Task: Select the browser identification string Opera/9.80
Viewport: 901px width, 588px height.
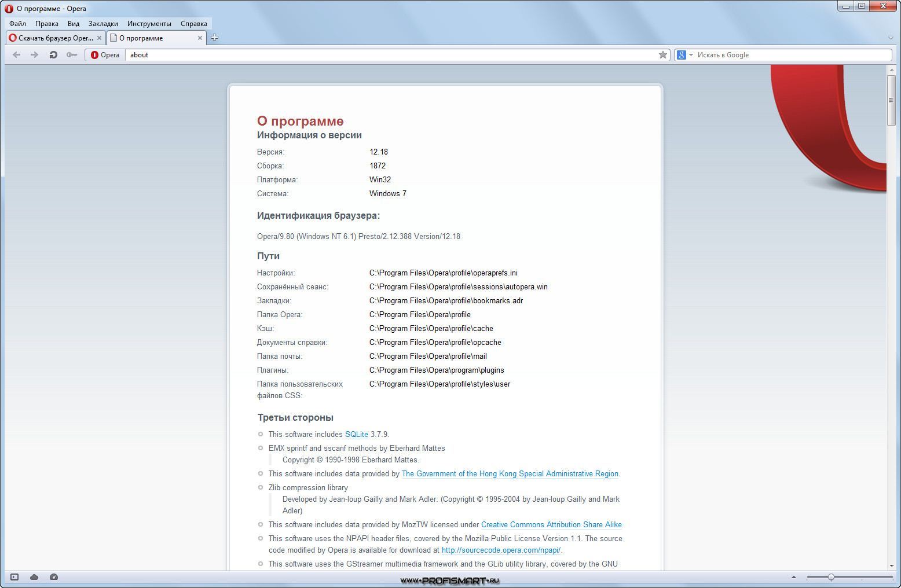Action: coord(358,237)
